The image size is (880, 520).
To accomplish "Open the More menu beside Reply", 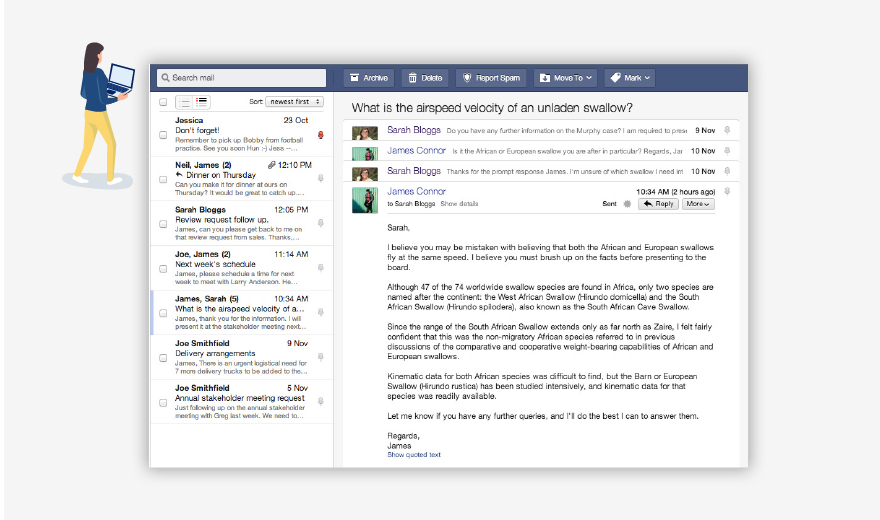I will click(698, 204).
